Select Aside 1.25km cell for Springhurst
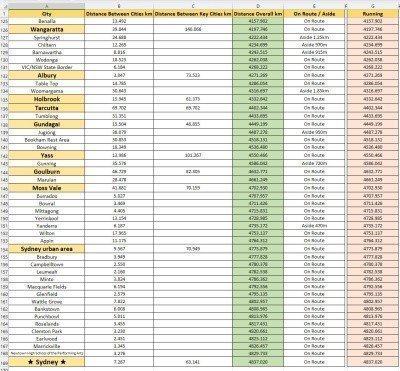This screenshot has width=400, height=371. pos(314,37)
